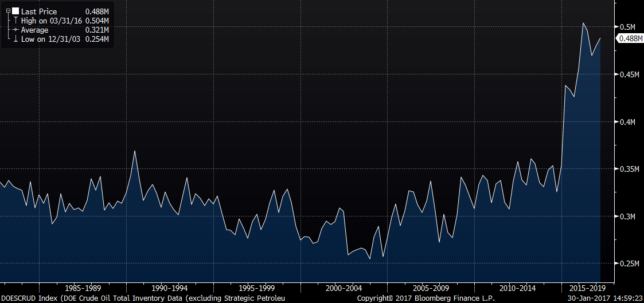Viewport: 644px width, 303px height.
Task: Click the 2015-2019 x-axis label
Action: pyautogui.click(x=588, y=288)
